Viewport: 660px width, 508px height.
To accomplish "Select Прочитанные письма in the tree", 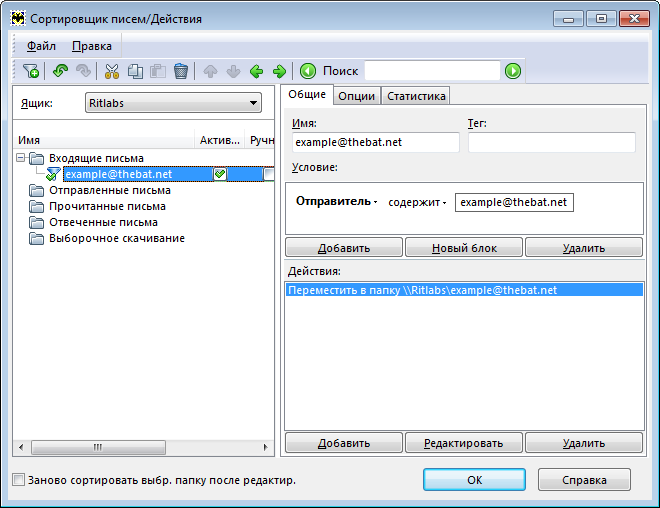I will 107,206.
